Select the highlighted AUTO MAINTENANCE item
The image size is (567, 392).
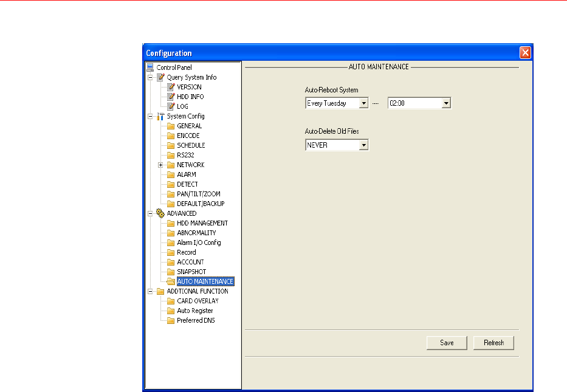205,281
